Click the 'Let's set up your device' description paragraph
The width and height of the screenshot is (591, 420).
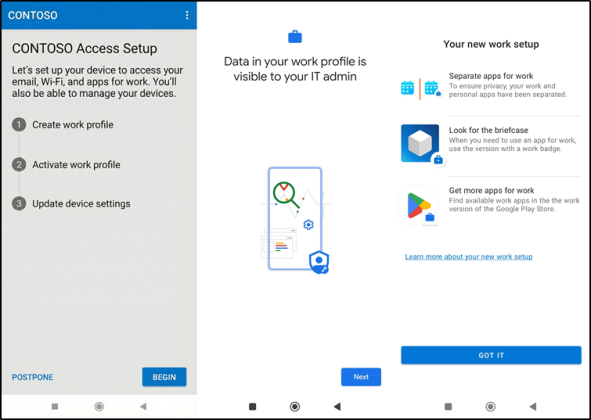[97, 81]
